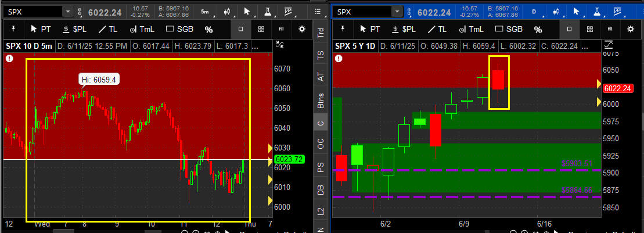Click the alert exclamation icon on right chart
The width and height of the screenshot is (644, 233).
(339, 59)
